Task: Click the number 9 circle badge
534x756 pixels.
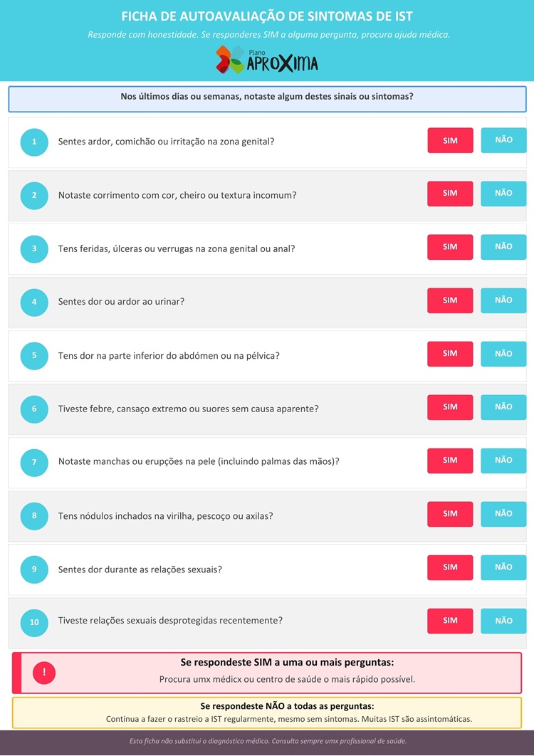Action: coord(34,569)
